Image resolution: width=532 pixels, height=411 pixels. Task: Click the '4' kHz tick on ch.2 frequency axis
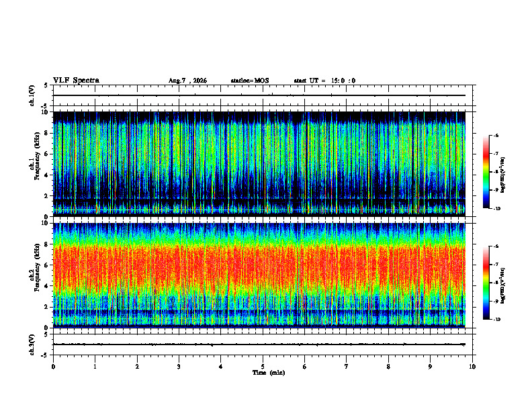pos(47,286)
